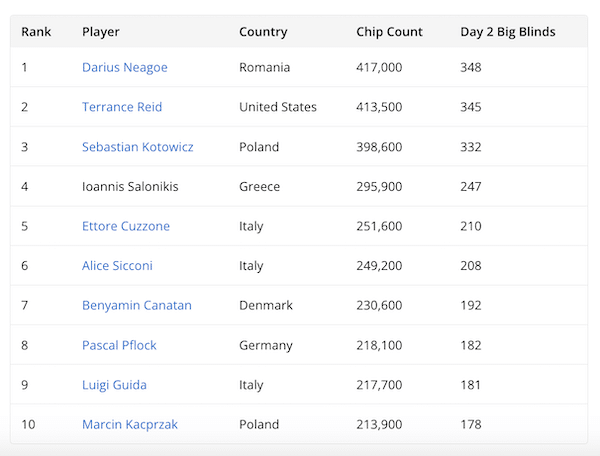
Task: Open Darius Neagoe's player profile link
Action: tap(124, 68)
